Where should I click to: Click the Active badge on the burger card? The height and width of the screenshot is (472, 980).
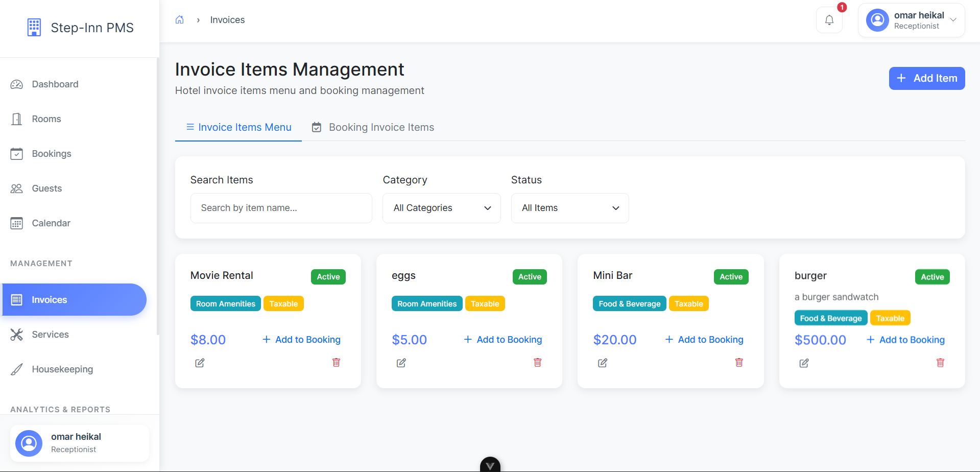932,276
